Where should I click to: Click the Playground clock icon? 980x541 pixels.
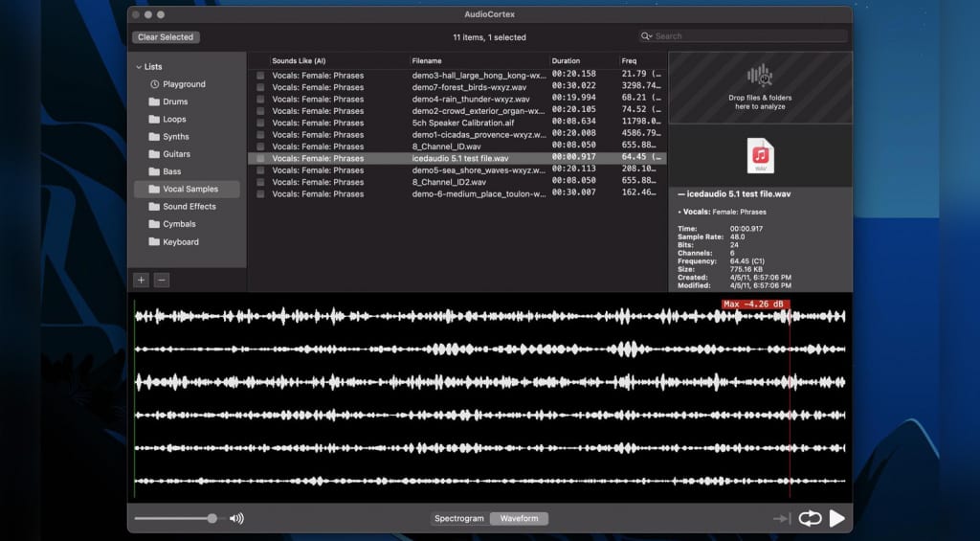tap(154, 84)
